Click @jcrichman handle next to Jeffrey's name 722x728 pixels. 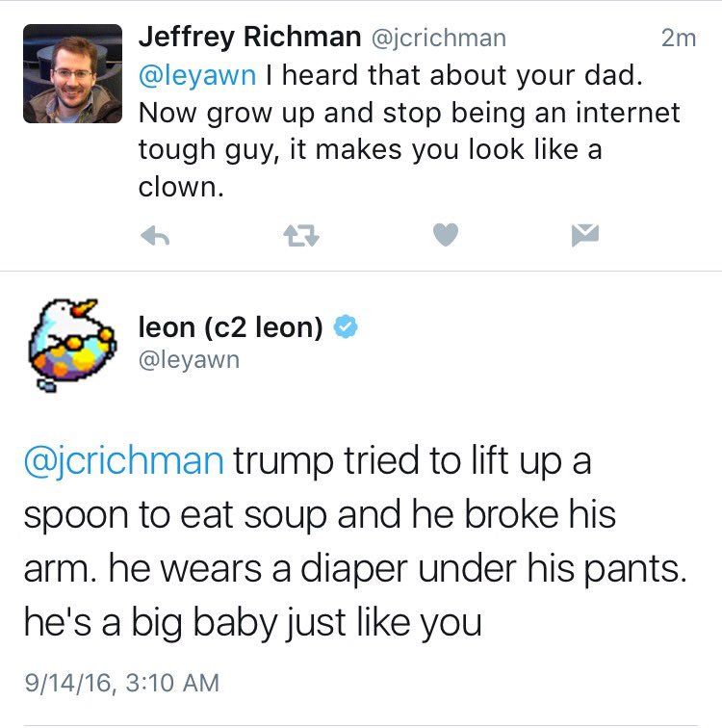tap(438, 39)
